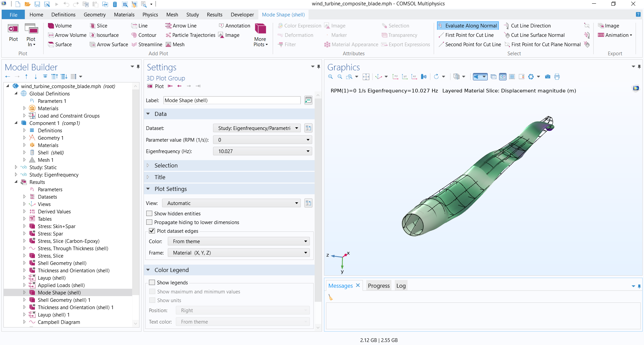This screenshot has height=345, width=644.
Task: Click the camera snapshot icon in Graphics toolbar
Action: pyautogui.click(x=548, y=77)
